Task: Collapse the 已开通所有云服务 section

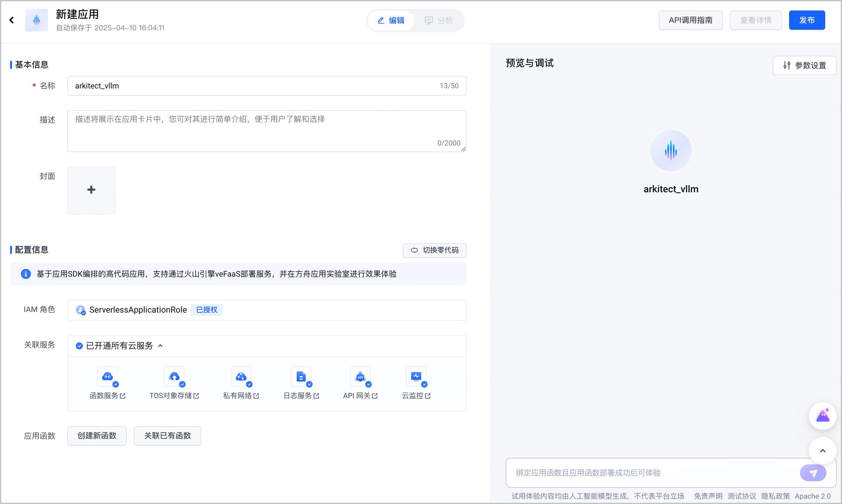Action: [x=160, y=346]
